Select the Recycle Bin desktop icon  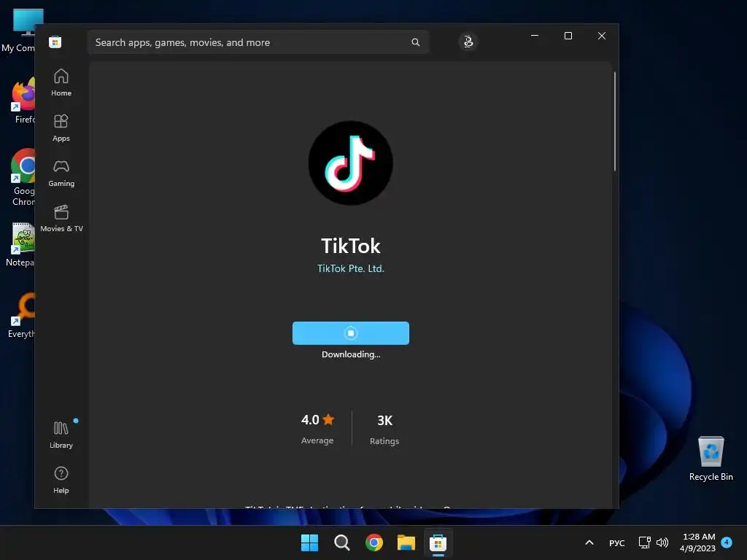(x=711, y=459)
